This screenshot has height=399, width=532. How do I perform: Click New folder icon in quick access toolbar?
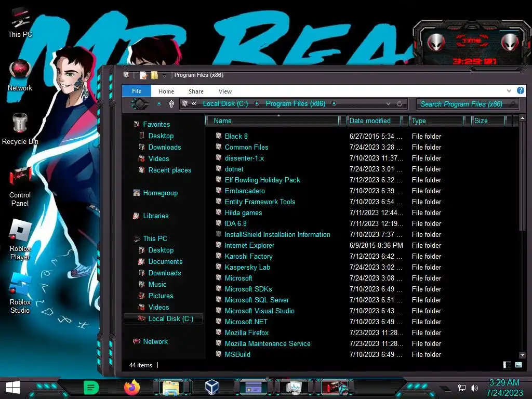point(154,75)
